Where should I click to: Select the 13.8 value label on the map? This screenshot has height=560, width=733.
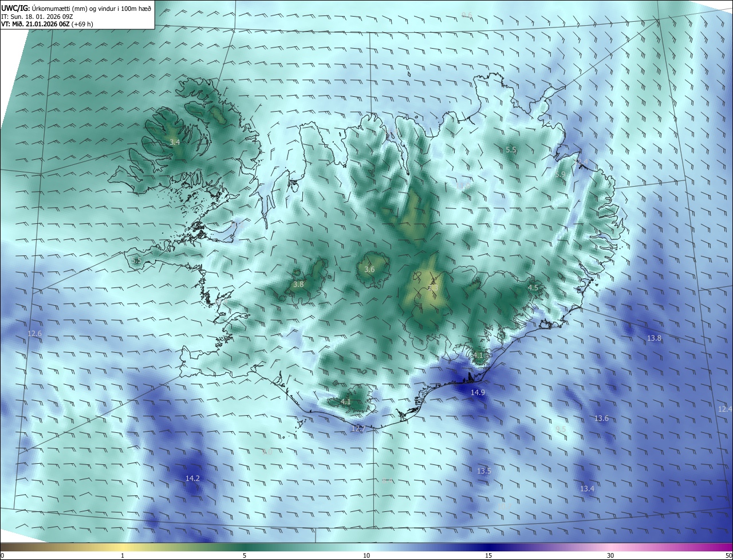click(654, 338)
